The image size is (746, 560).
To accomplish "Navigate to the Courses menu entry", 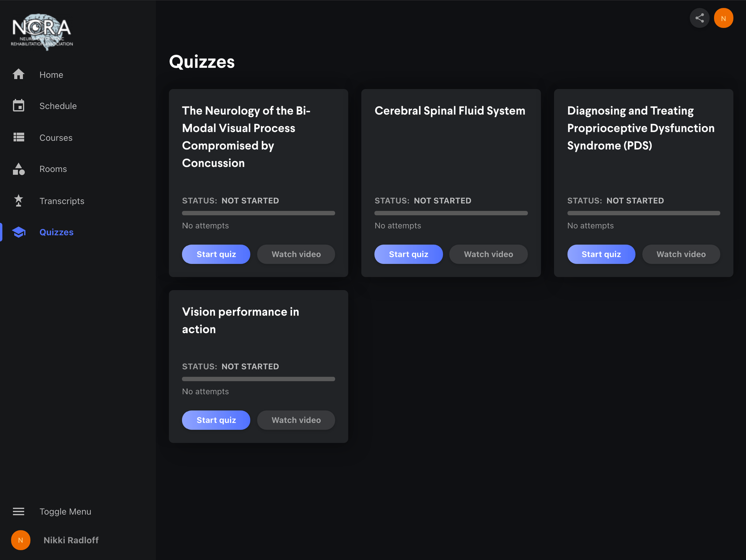I will pos(56,138).
